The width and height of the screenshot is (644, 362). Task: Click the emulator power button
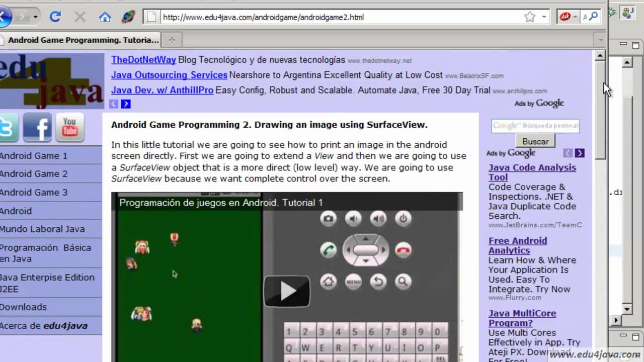point(403,218)
